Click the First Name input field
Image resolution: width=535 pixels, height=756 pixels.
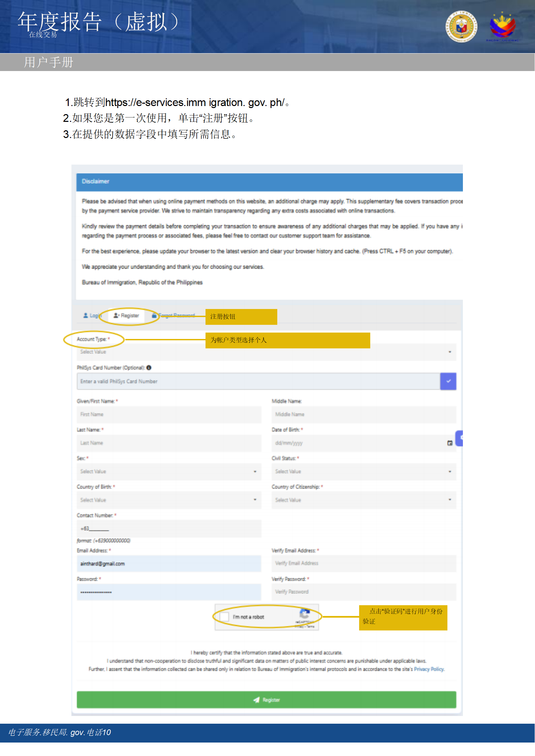[x=169, y=414]
